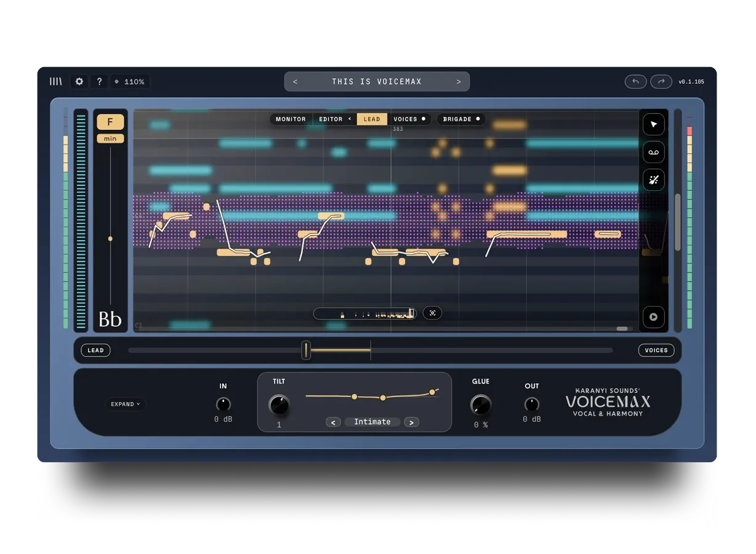Open the Intimate tilt style menu
The image size is (756, 554).
coord(372,422)
